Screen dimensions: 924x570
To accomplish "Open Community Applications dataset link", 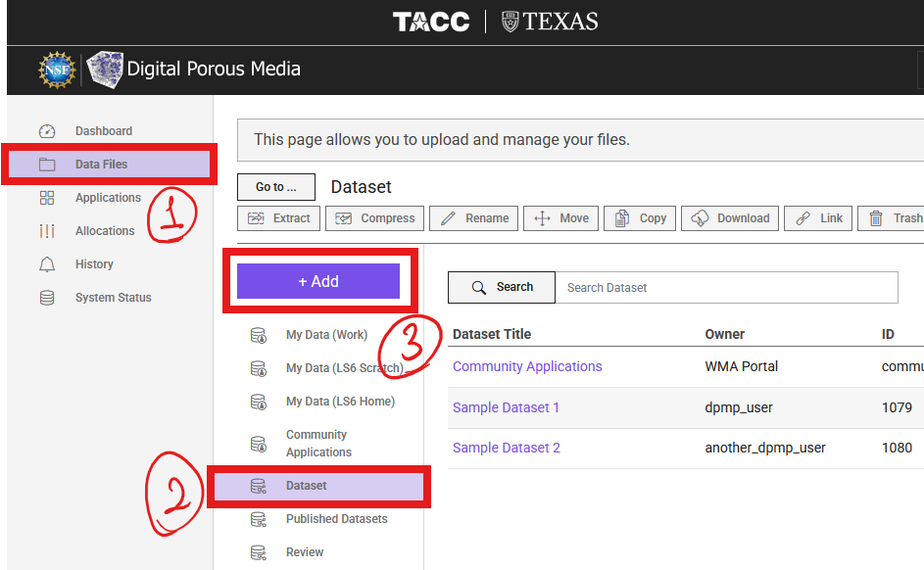I will [527, 366].
